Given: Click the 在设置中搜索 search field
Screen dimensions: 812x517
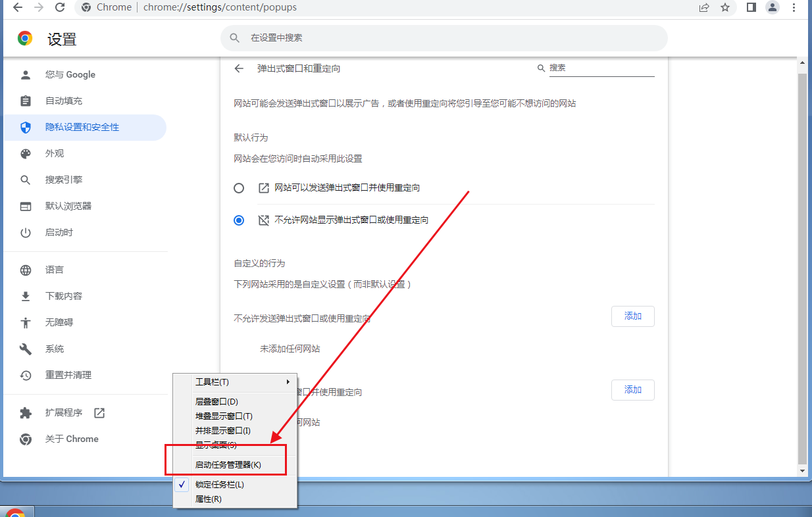Looking at the screenshot, I should [x=444, y=38].
